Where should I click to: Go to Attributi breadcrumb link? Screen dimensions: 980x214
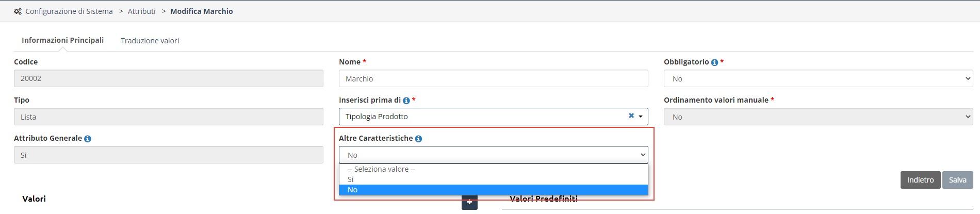141,11
